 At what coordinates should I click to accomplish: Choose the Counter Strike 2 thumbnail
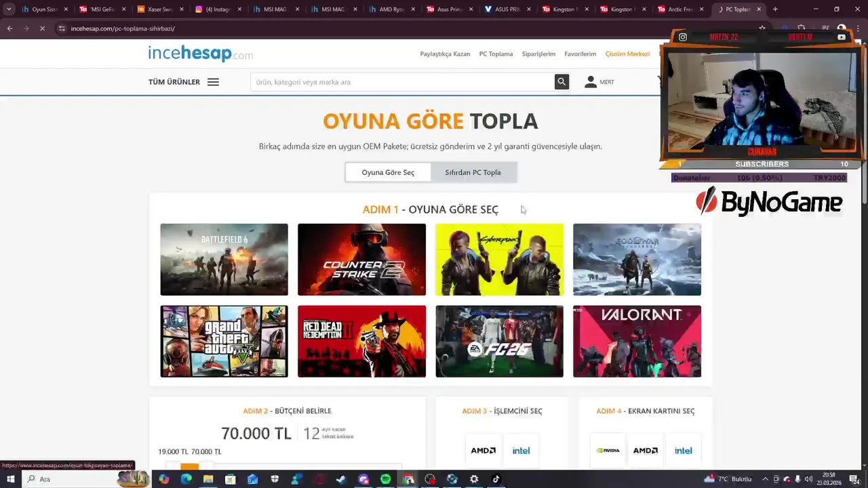pos(361,260)
